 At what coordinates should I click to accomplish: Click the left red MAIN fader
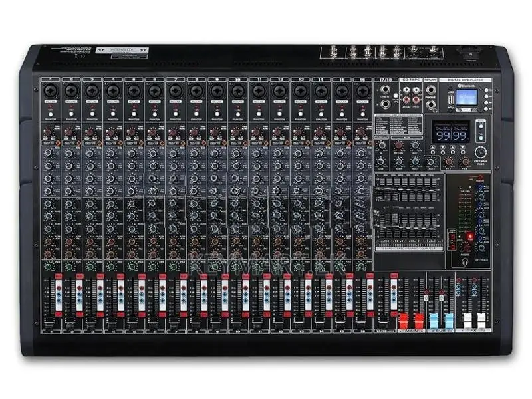coord(403,321)
